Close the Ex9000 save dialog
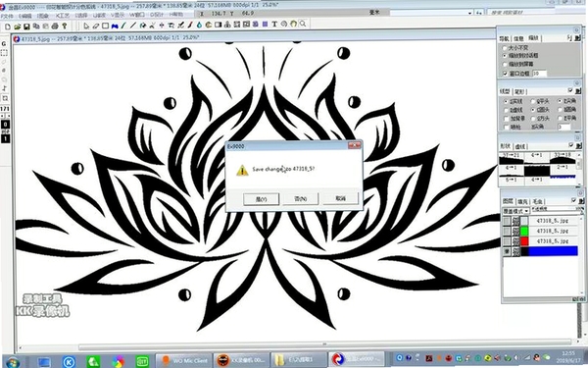This screenshot has height=368, width=588. (x=355, y=145)
